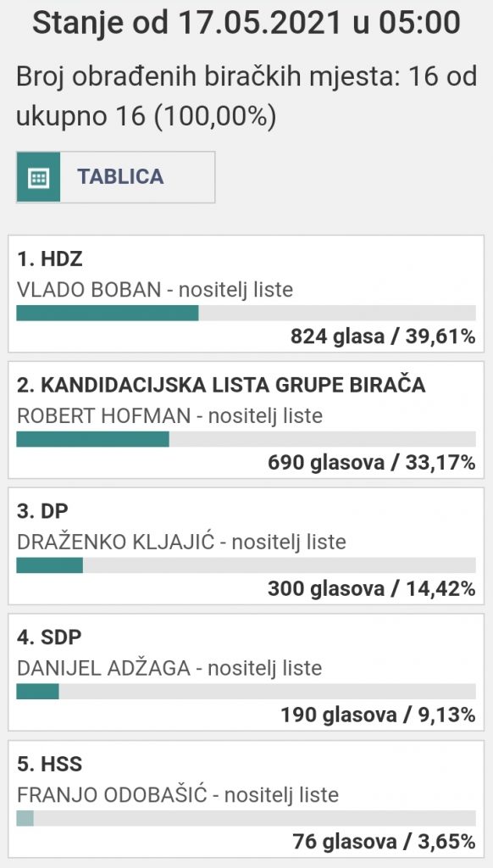Select 824 glasa / 39,61% result
This screenshot has width=493, height=868.
pyautogui.click(x=383, y=337)
